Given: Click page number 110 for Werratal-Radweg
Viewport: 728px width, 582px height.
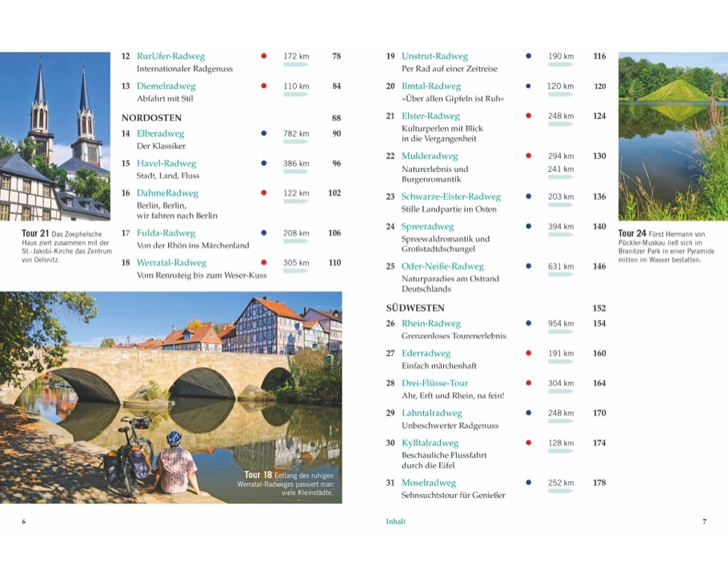Looking at the screenshot, I should point(334,263).
